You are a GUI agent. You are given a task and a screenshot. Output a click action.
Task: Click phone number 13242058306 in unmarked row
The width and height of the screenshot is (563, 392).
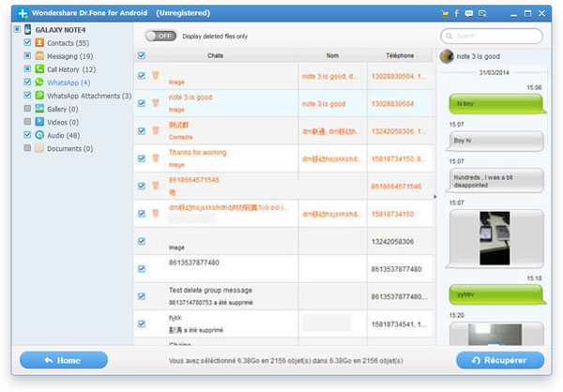pyautogui.click(x=392, y=242)
